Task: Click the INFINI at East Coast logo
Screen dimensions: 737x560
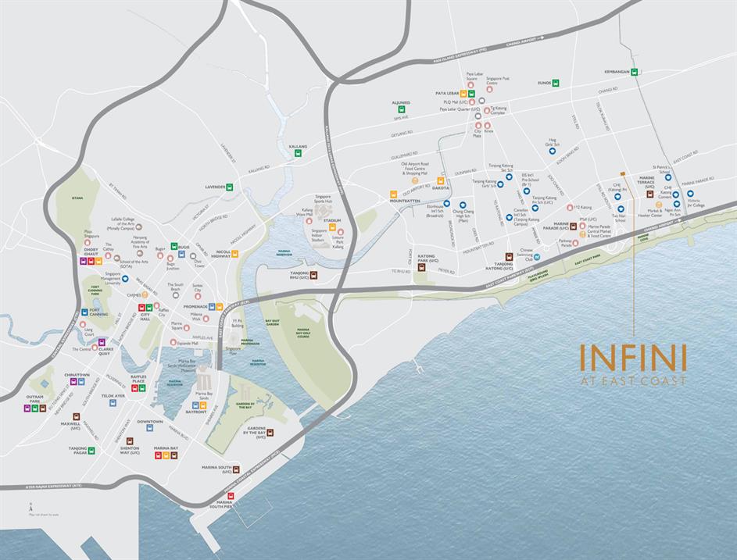Action: click(633, 363)
